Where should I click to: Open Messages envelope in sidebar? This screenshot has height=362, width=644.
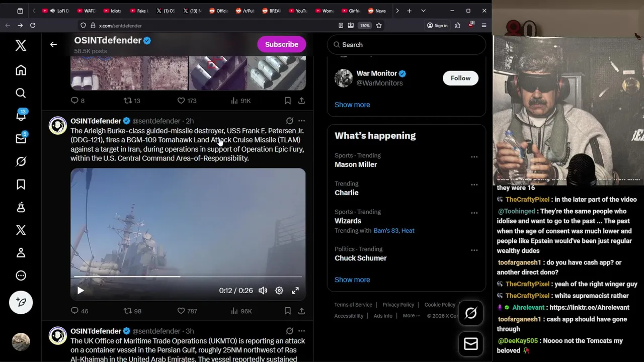21,138
